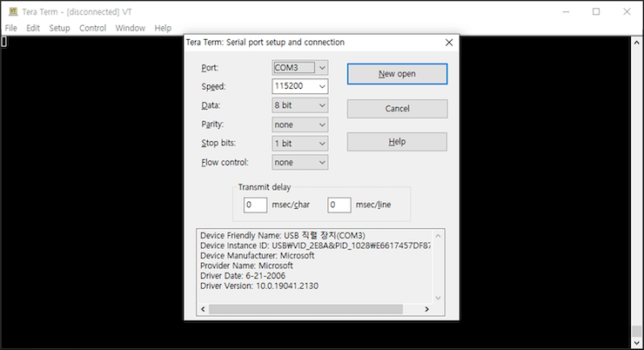This screenshot has height=350, width=644.
Task: Close the Serial port setup dialog
Action: point(448,42)
